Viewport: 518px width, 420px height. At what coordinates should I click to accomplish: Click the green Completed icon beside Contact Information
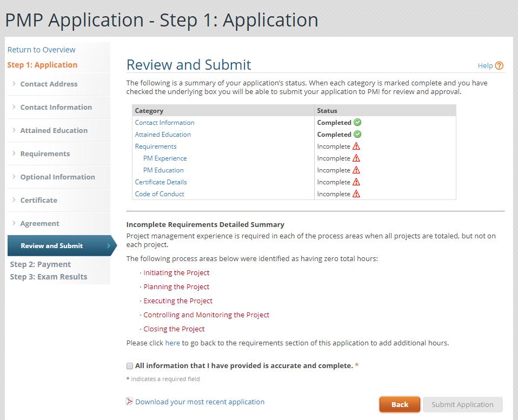click(x=357, y=122)
